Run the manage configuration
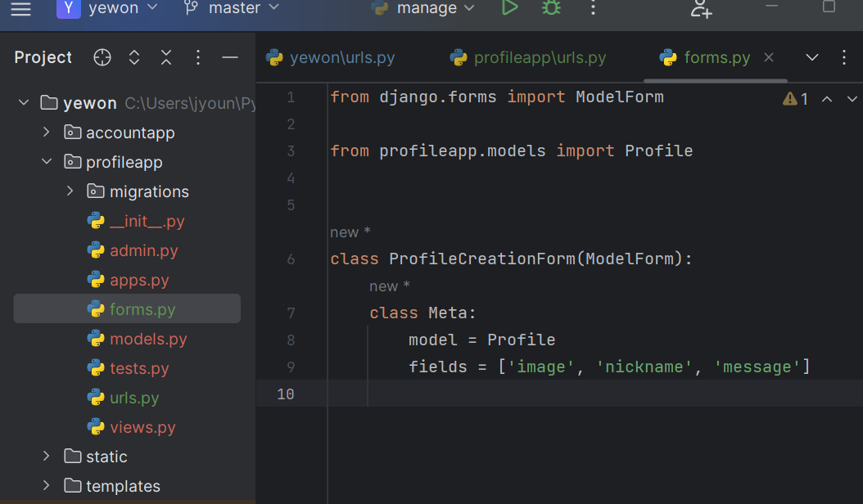This screenshot has height=504, width=863. [509, 7]
